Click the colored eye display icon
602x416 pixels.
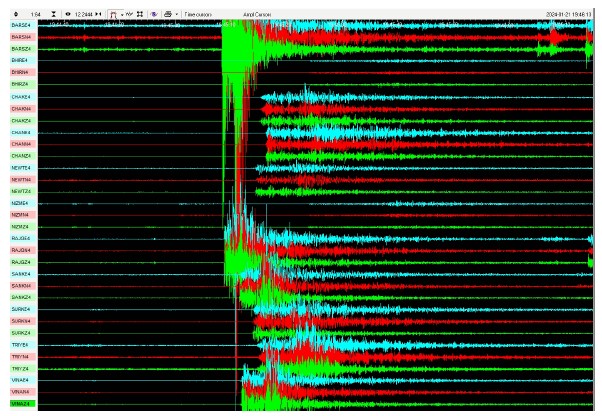tap(154, 15)
